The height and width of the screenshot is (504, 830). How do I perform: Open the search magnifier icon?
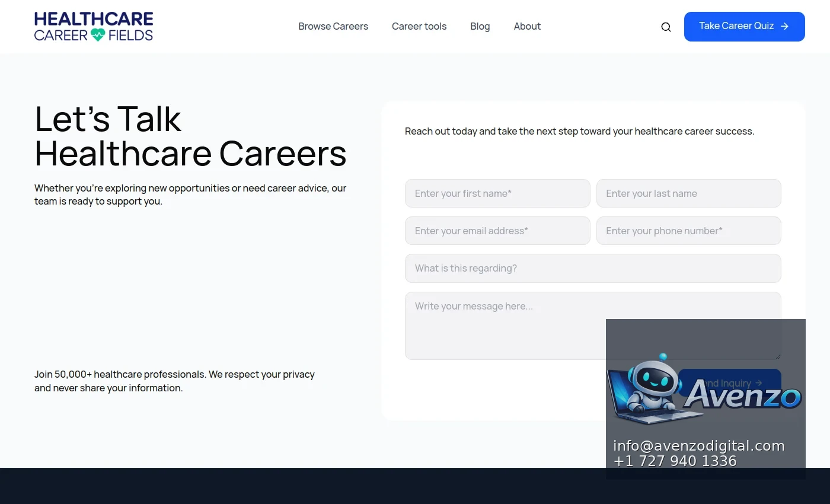click(x=666, y=27)
